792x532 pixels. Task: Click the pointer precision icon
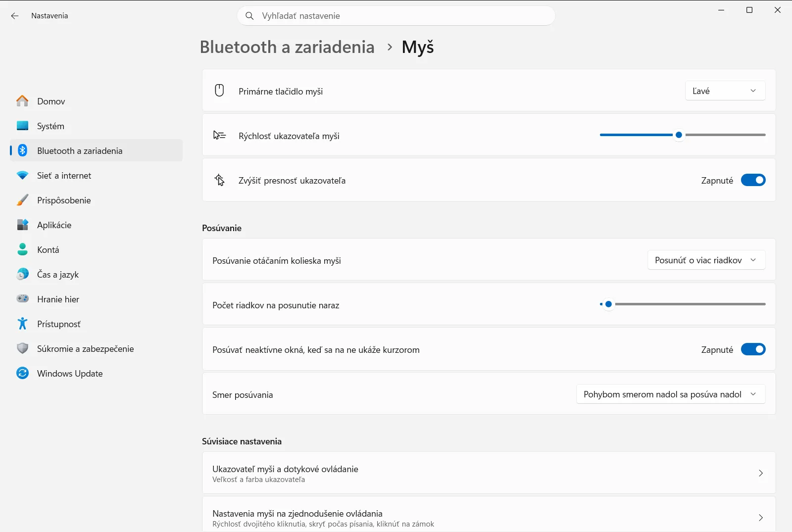(219, 180)
